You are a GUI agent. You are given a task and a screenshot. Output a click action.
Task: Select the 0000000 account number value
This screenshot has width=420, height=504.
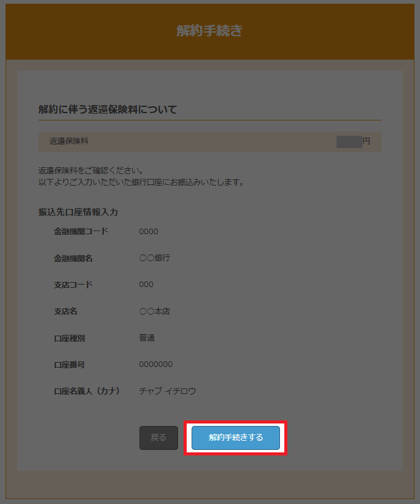[x=156, y=364]
